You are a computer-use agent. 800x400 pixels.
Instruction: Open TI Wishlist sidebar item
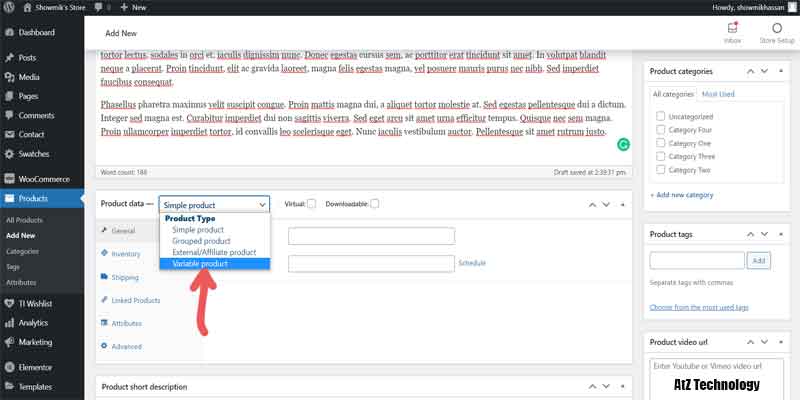coord(40,303)
